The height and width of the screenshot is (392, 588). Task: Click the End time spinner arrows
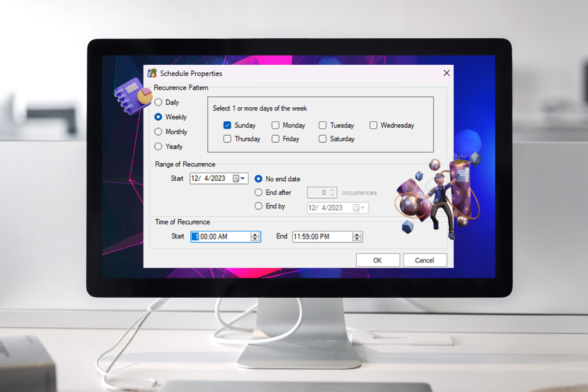[x=357, y=237]
